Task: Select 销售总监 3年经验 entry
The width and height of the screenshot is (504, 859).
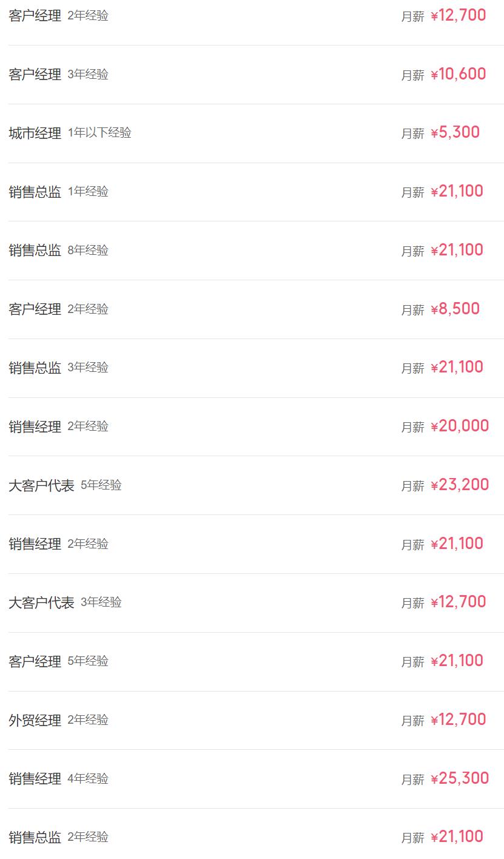Action: (x=35, y=368)
